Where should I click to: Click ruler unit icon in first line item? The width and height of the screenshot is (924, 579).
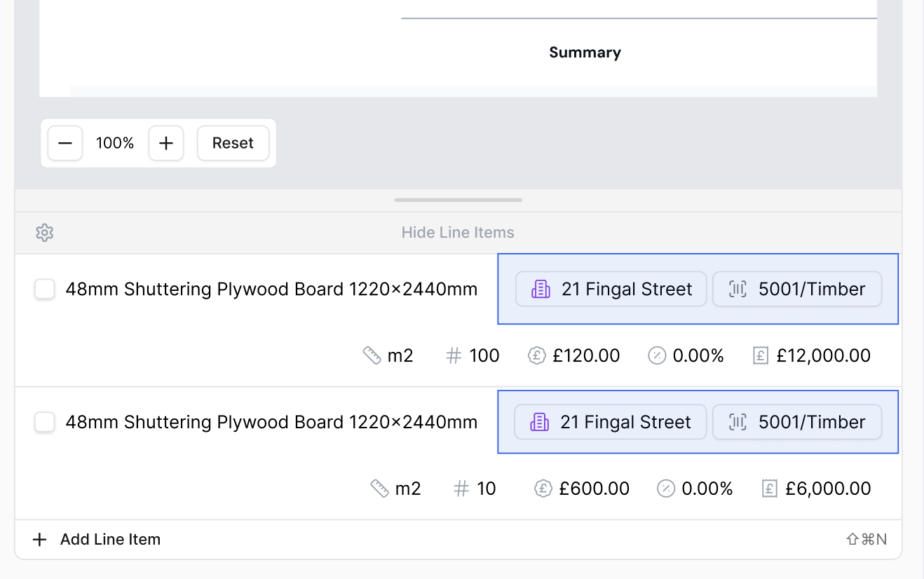tap(372, 356)
